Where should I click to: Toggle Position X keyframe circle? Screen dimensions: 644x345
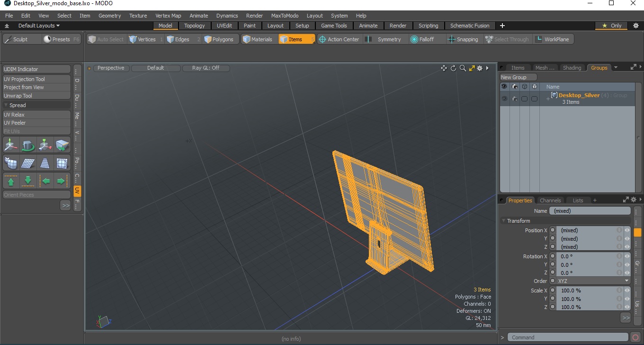[553, 230]
